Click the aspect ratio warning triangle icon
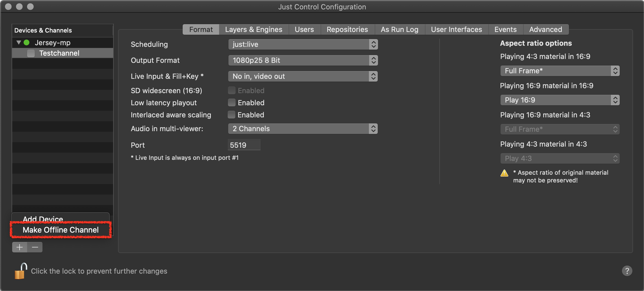The width and height of the screenshot is (644, 291). coord(504,173)
